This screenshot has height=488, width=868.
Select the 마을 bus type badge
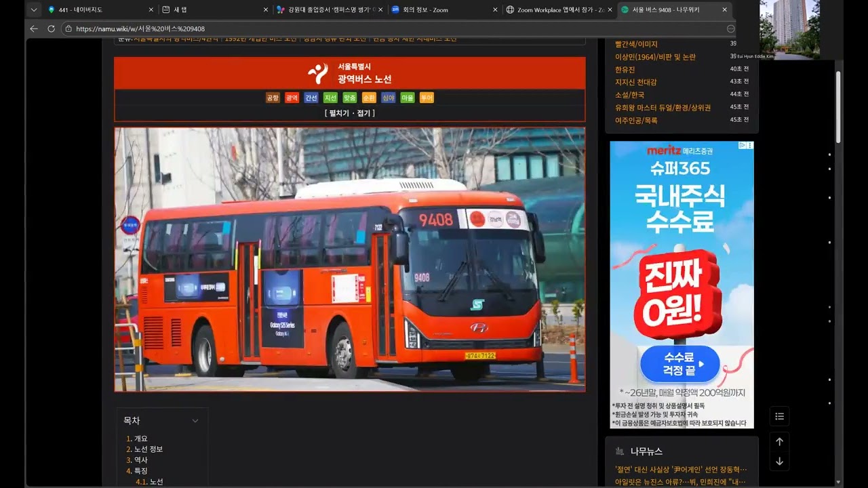(x=408, y=98)
